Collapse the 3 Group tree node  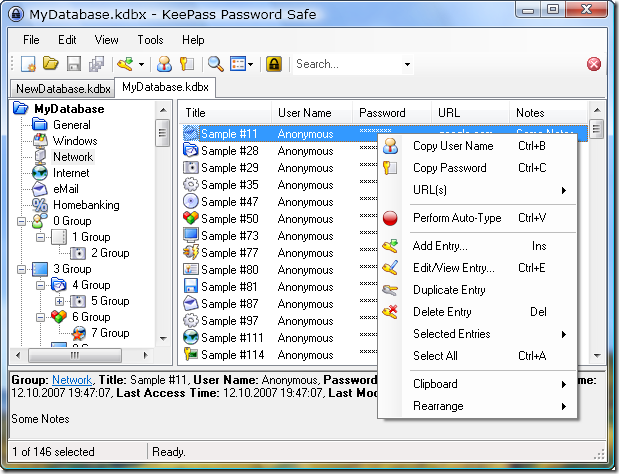[x=21, y=269]
